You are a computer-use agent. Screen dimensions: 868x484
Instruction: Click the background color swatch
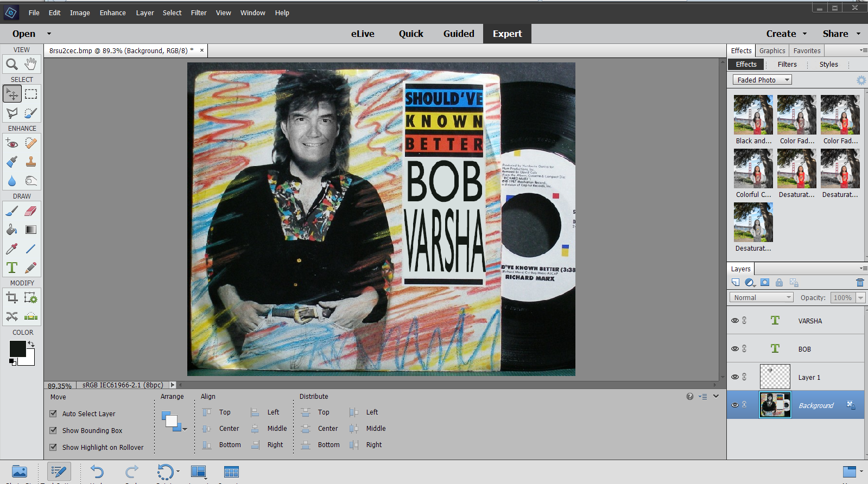coord(30,360)
